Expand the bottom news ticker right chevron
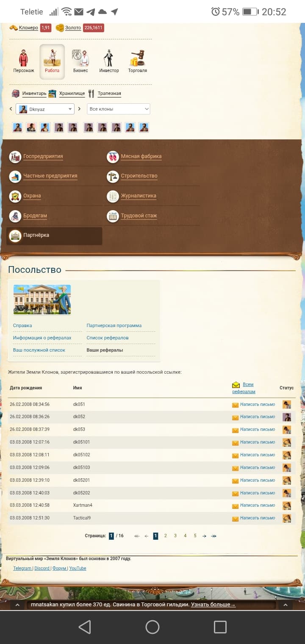This screenshot has width=305, height=644. pos(285,605)
